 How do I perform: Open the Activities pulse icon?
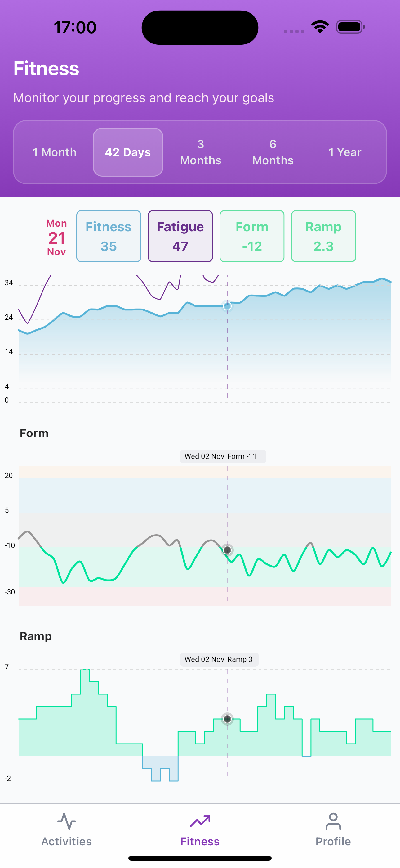click(x=66, y=821)
